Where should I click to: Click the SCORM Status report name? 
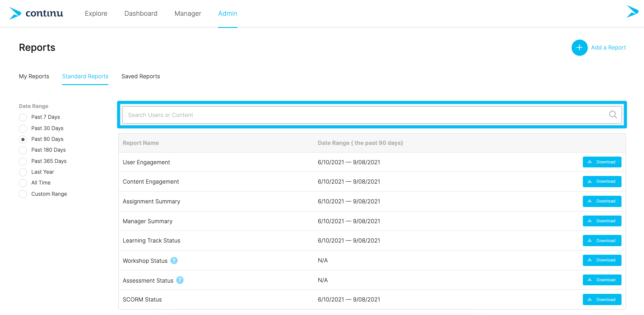point(142,299)
